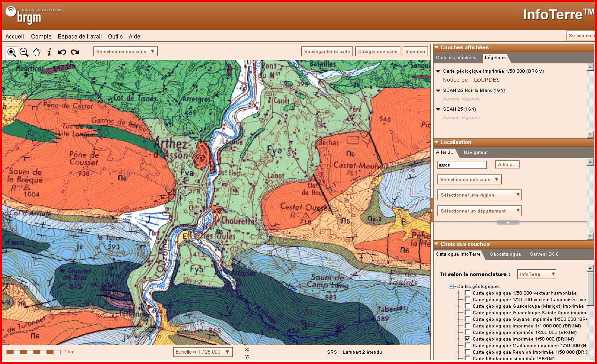
Task: Check Carte géologique imprimée 1/1 000 000
Action: 467,326
